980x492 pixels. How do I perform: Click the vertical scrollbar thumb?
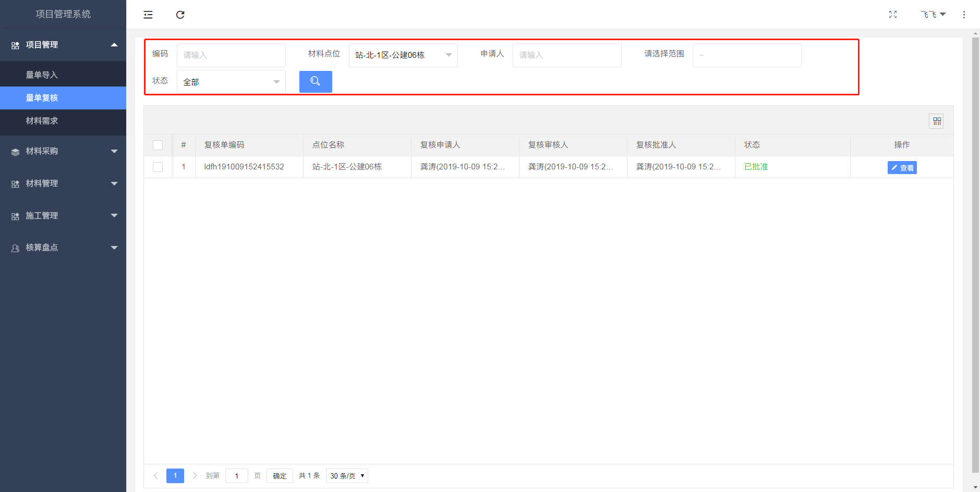coord(975,255)
